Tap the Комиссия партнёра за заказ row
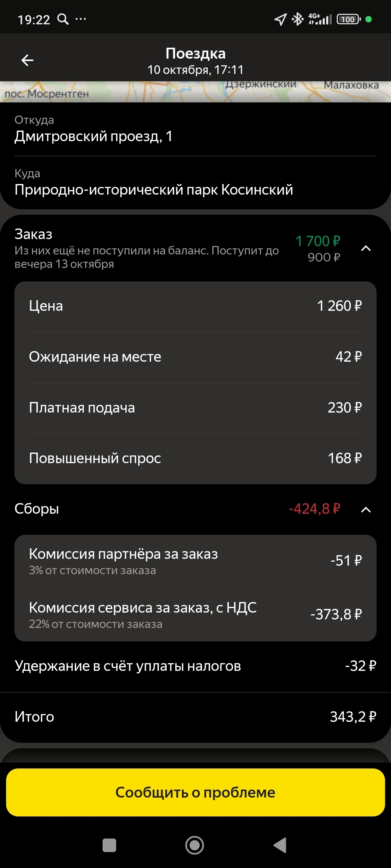391x868 pixels. [195, 561]
